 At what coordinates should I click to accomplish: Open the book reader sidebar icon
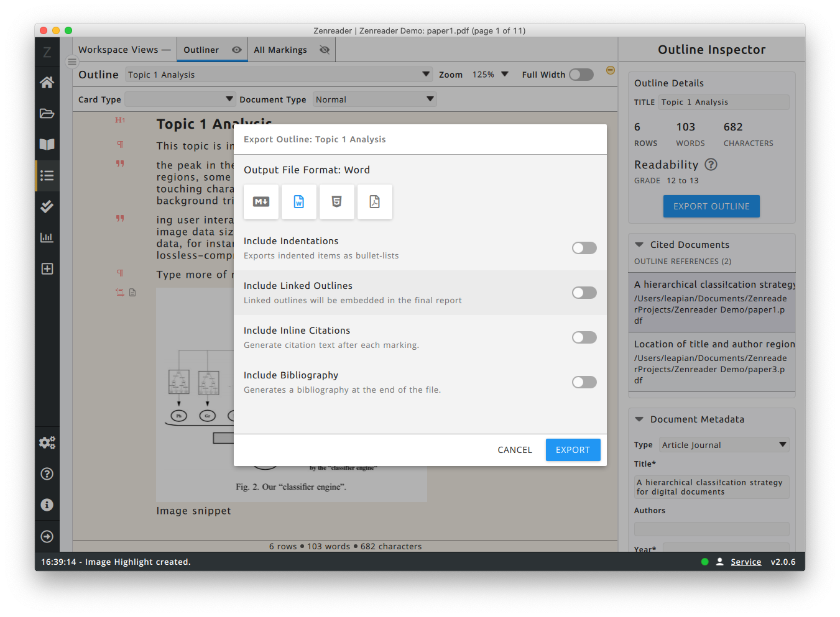click(47, 144)
